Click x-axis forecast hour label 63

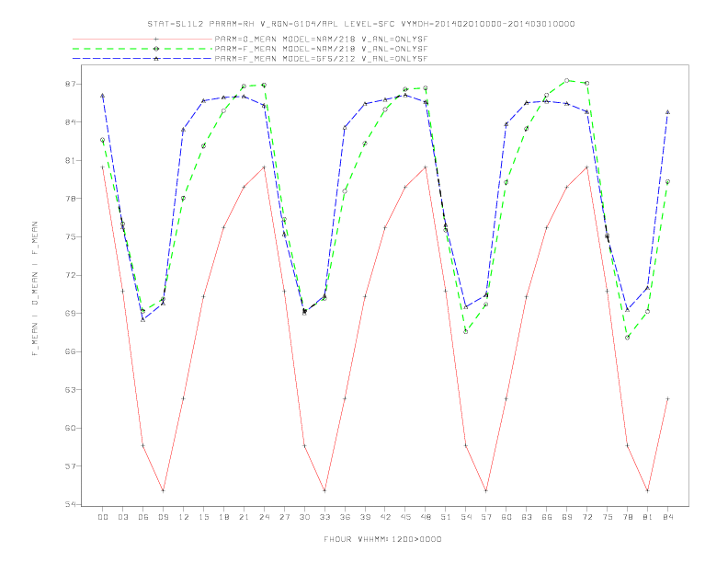[x=527, y=517]
